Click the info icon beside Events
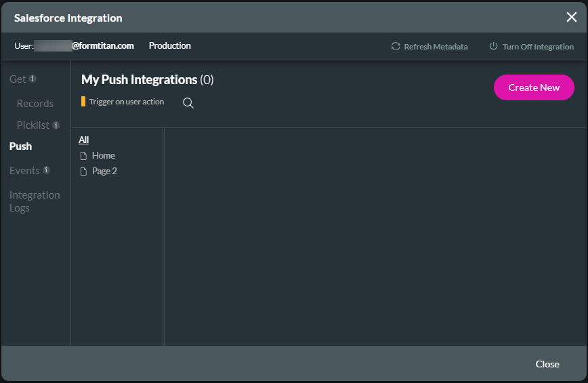The image size is (588, 383). (47, 170)
